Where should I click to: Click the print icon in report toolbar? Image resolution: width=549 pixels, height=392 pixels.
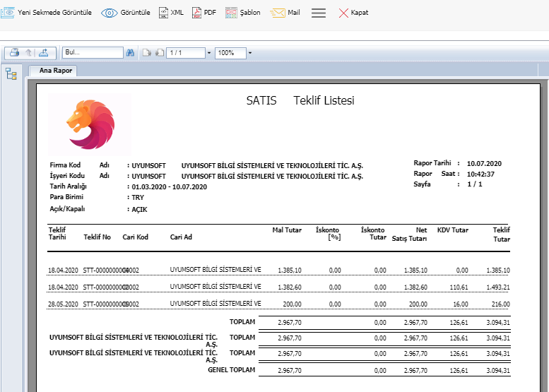click(15, 53)
